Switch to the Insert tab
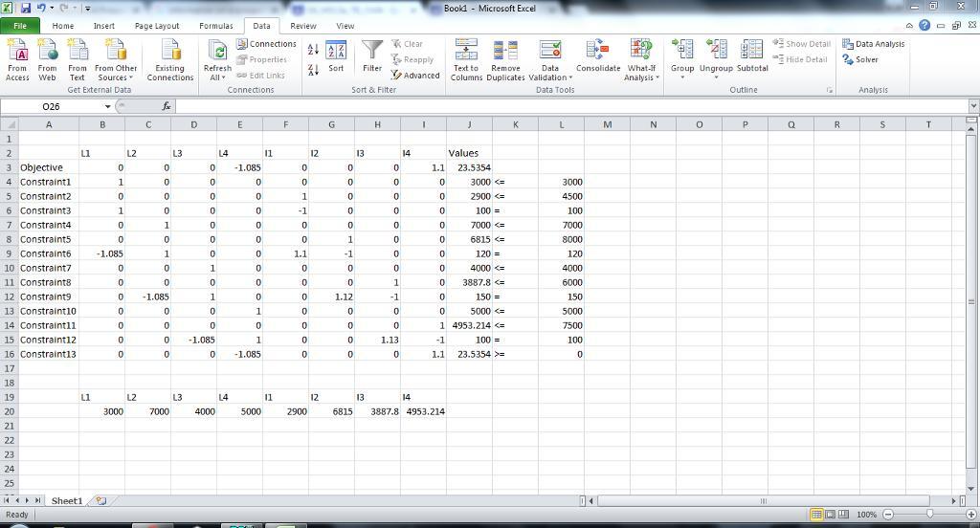Image resolution: width=980 pixels, height=528 pixels. pos(103,26)
